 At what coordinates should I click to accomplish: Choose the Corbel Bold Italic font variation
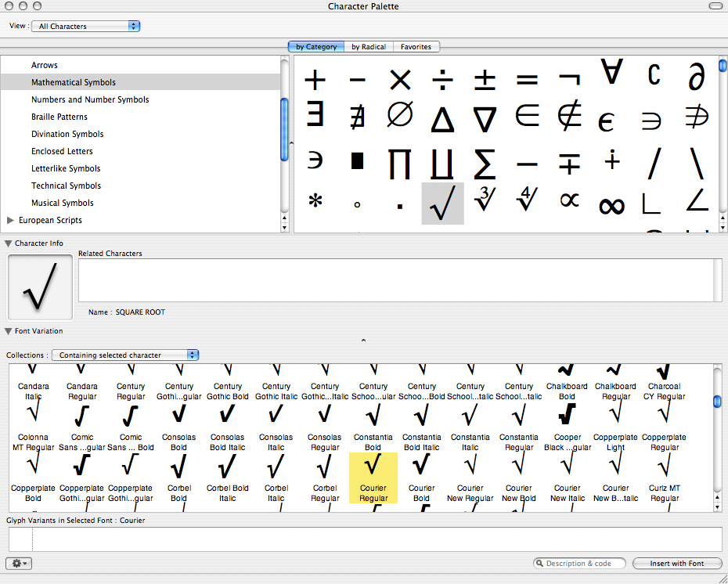228,478
